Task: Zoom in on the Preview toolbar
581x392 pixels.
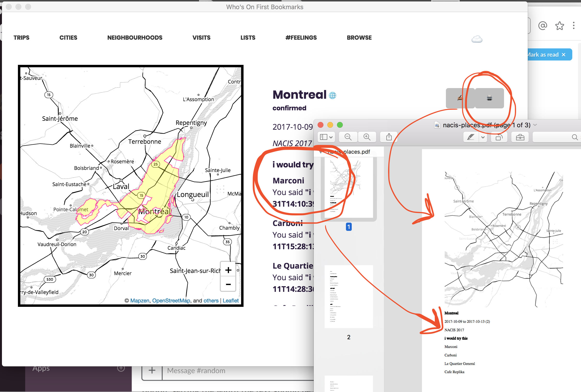Action: point(367,137)
